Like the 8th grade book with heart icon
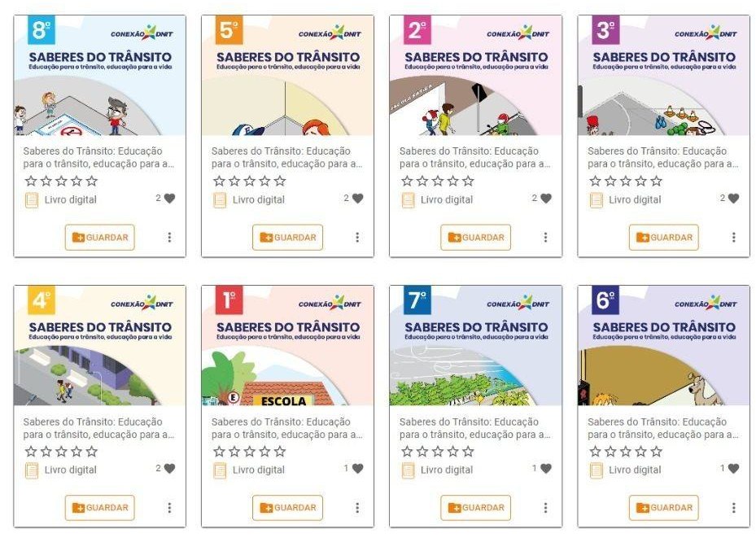This screenshot has width=756, height=538. click(x=170, y=198)
